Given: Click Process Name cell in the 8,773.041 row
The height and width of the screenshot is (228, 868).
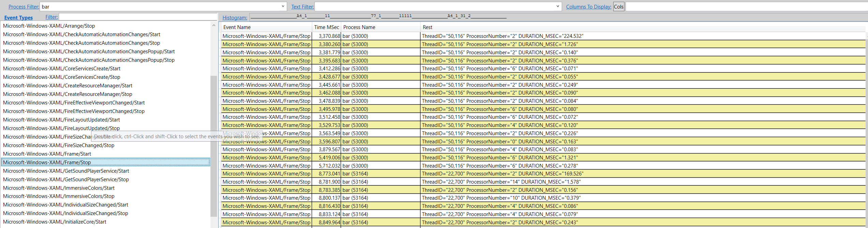Looking at the screenshot, I should (381, 174).
